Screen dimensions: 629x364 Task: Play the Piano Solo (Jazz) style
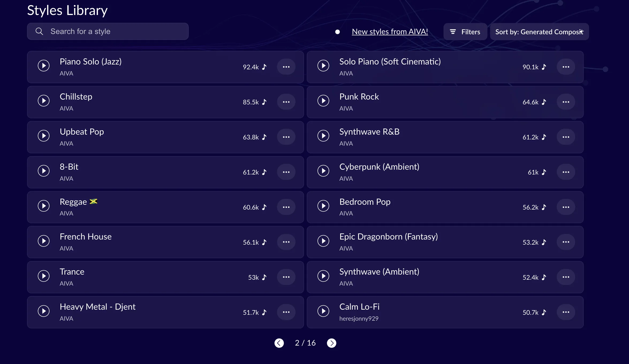tap(44, 66)
